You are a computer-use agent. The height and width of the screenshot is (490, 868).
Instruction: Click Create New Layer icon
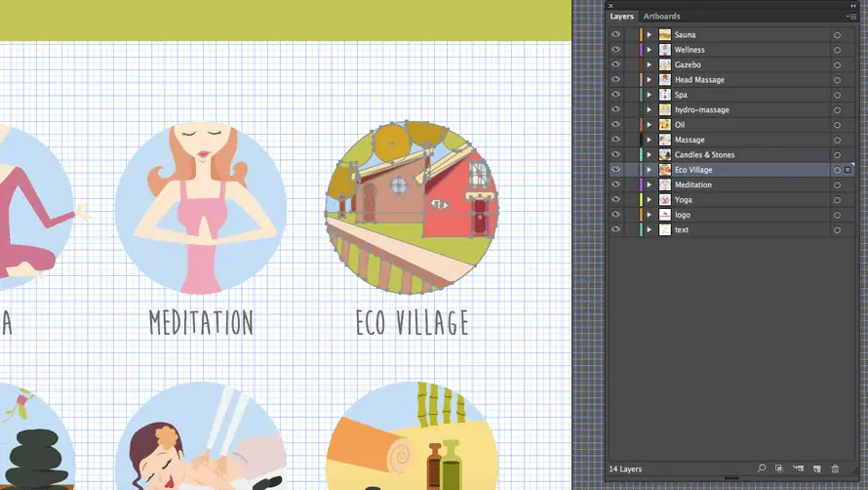pos(816,469)
